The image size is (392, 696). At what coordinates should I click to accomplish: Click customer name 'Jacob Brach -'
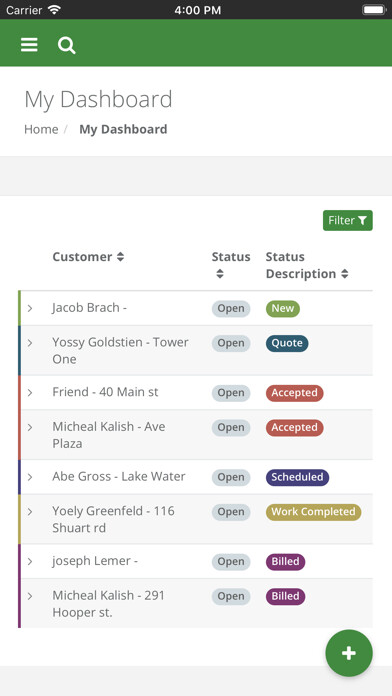click(90, 308)
